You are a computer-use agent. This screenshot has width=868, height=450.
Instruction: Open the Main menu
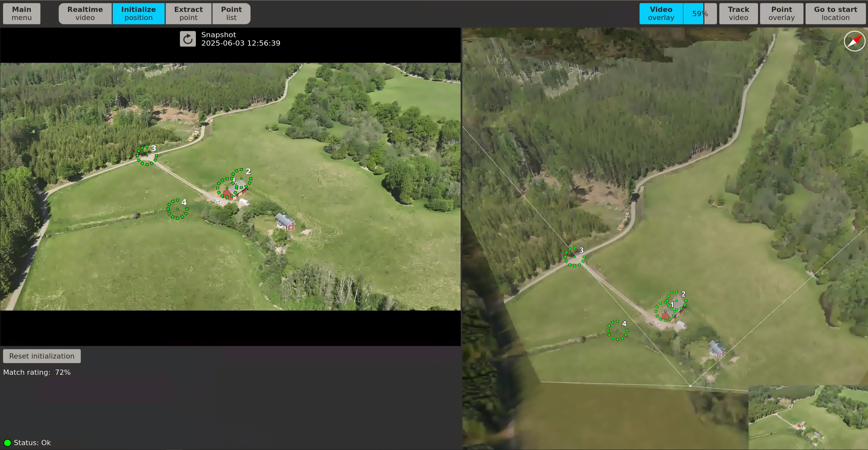tap(21, 13)
